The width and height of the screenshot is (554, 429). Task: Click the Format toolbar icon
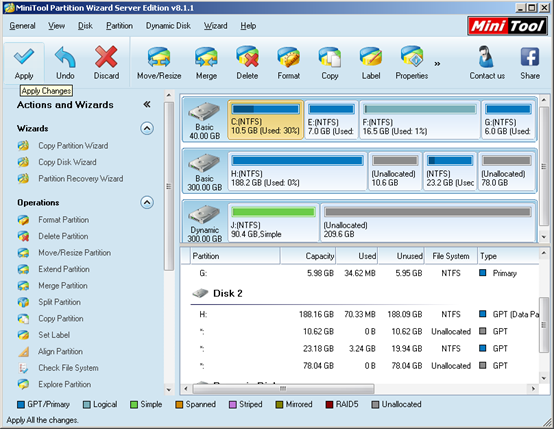(x=289, y=63)
